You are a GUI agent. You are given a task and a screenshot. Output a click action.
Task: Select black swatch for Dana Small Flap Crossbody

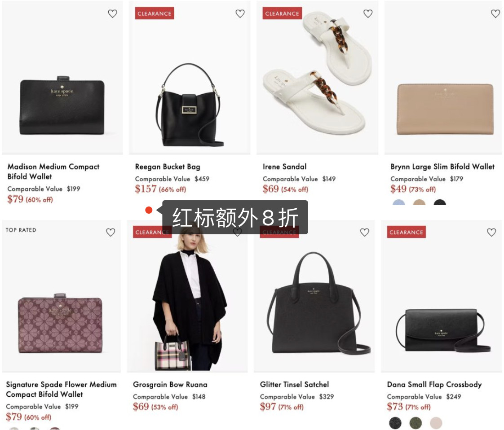click(x=395, y=423)
